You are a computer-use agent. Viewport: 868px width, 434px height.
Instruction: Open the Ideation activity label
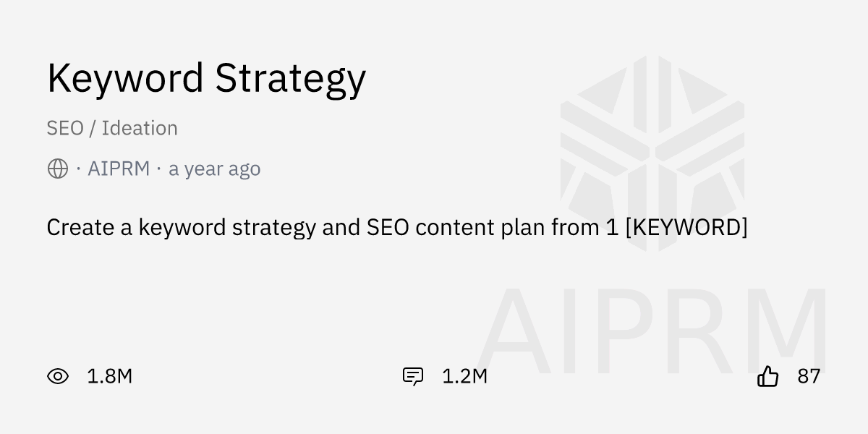point(140,128)
